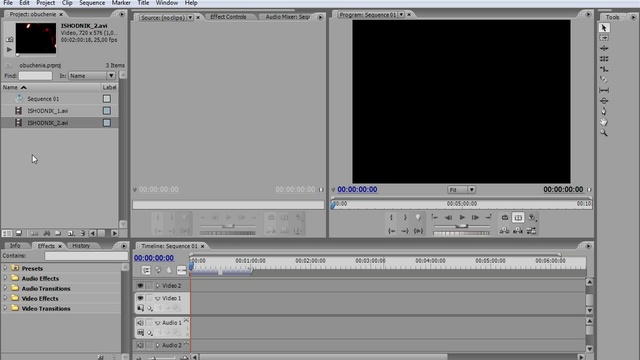Image resolution: width=640 pixels, height=360 pixels.
Task: Set Out point in Program monitor
Action: 405,218
